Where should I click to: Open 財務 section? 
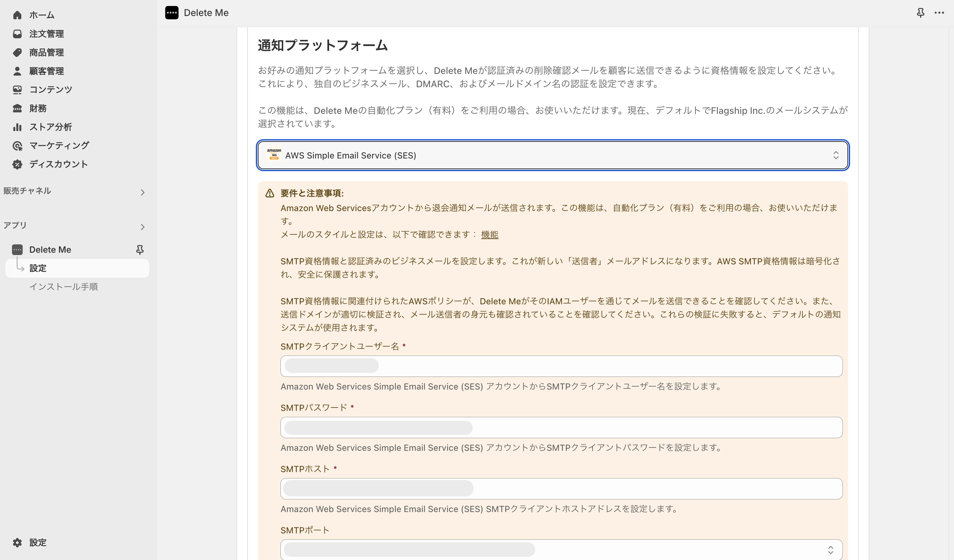[x=38, y=108]
